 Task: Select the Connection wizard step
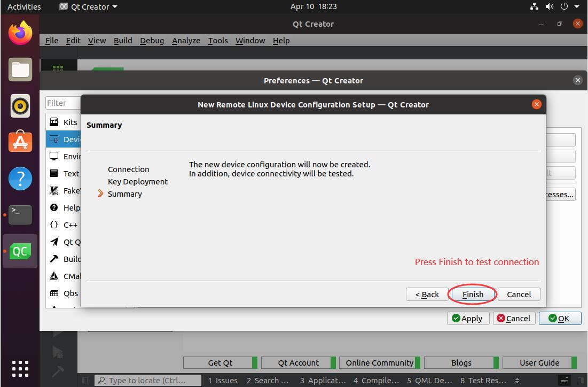pos(128,169)
